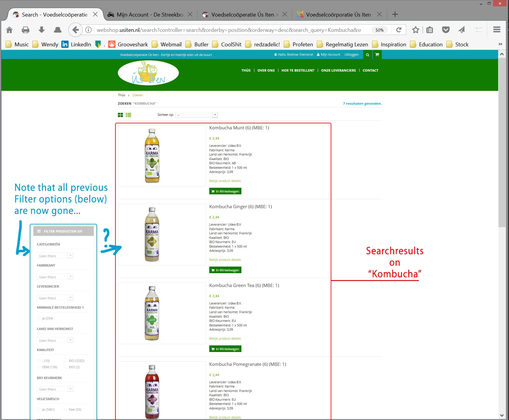Open the CoolShit bookmarks folder
This screenshot has height=420, width=509.
227,45
